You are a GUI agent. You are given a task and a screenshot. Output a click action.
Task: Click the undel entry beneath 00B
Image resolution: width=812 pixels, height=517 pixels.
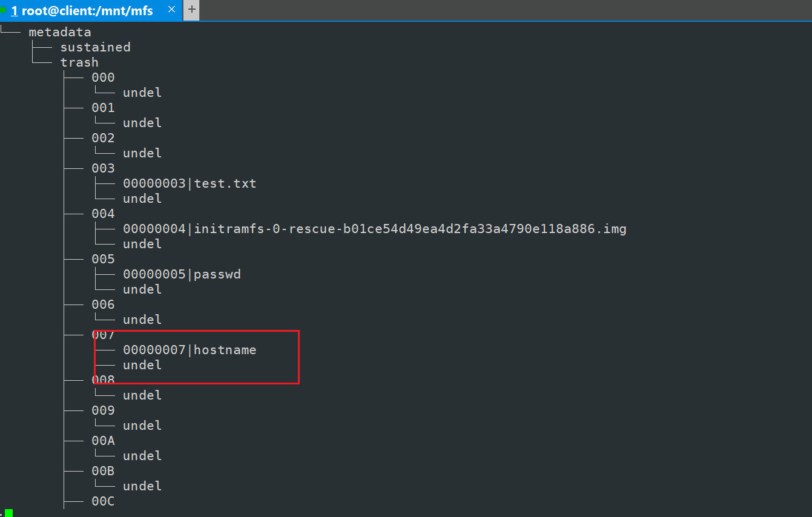[142, 486]
